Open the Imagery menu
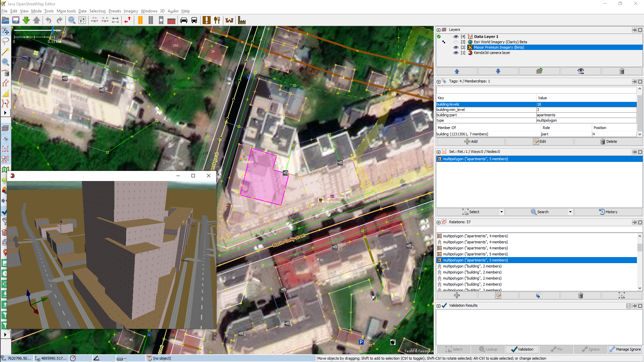This screenshot has height=362, width=644. [x=130, y=11]
